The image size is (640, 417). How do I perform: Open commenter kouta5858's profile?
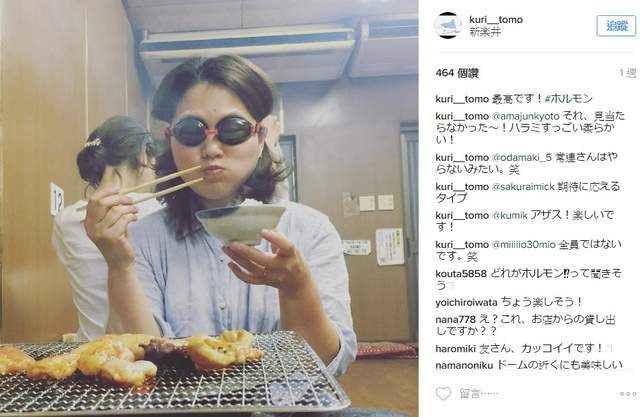[461, 274]
